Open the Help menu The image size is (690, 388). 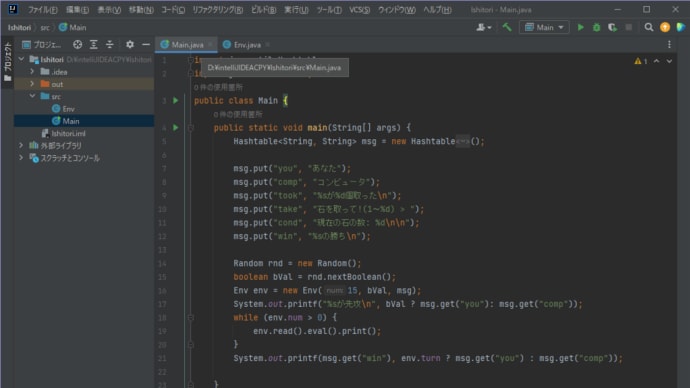point(437,10)
